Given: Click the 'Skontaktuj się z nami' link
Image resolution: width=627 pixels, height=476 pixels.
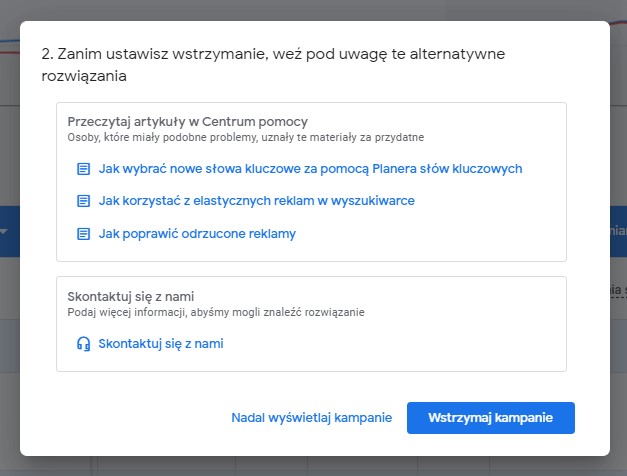Looking at the screenshot, I should pos(161,344).
